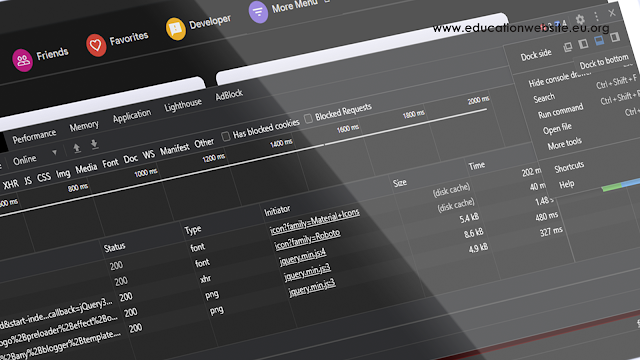The image size is (640, 360).
Task: Sort by the Type column header
Action: [x=193, y=230]
